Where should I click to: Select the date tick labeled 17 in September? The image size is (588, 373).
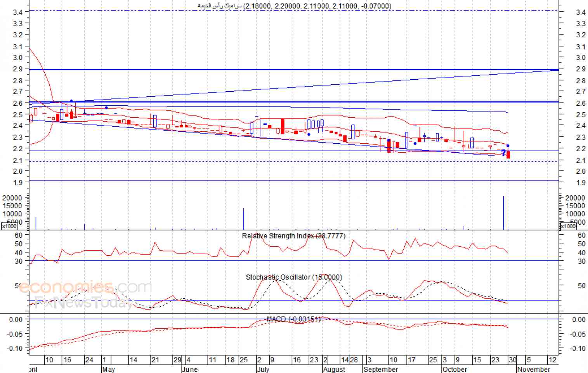point(411,360)
